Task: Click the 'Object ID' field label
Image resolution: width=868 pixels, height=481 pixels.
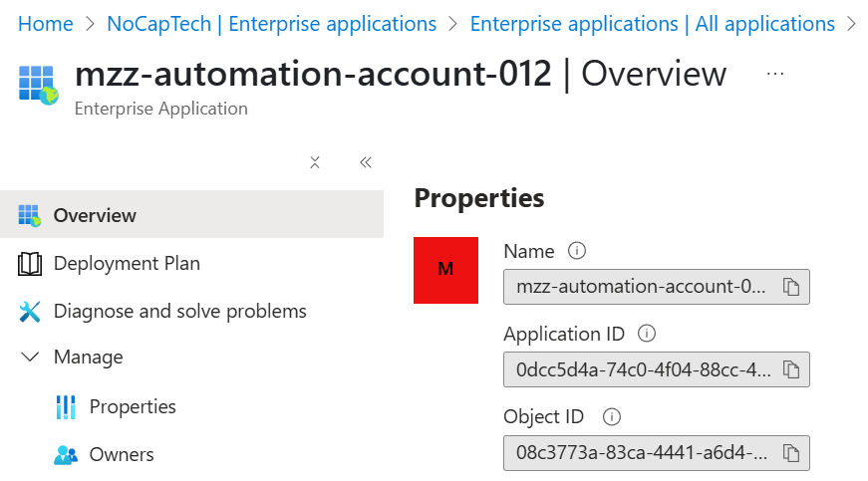Action: (x=543, y=417)
